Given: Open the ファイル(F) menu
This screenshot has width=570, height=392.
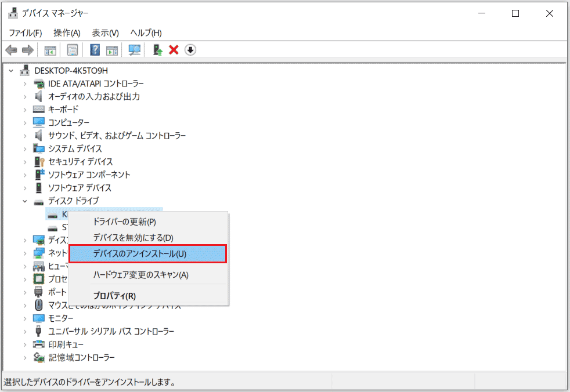Looking at the screenshot, I should 26,33.
